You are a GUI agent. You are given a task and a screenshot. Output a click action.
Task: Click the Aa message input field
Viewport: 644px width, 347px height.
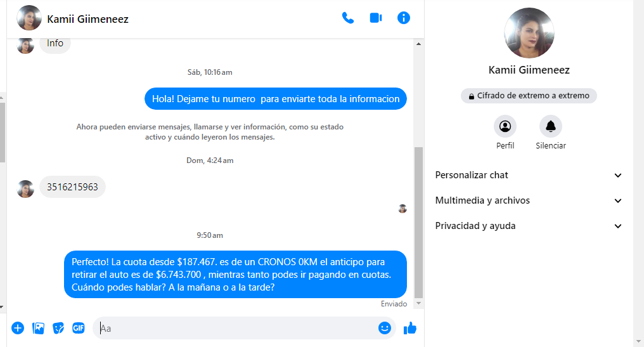[x=238, y=328]
